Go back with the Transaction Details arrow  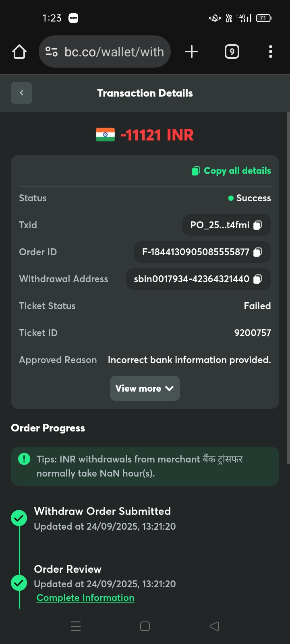(21, 93)
